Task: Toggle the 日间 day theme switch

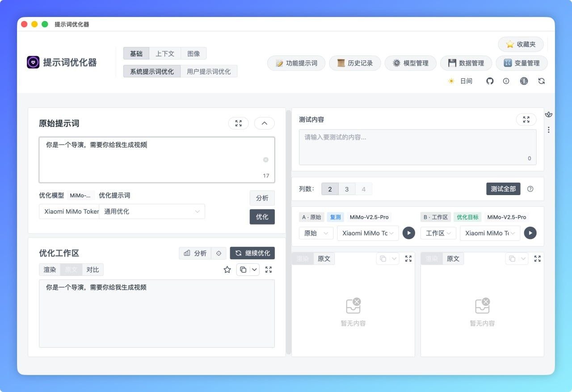Action: coord(460,81)
